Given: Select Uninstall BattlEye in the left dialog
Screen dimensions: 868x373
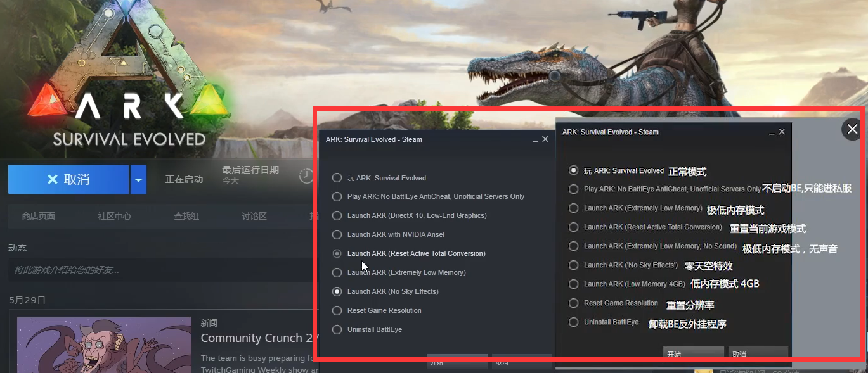Looking at the screenshot, I should click(337, 329).
